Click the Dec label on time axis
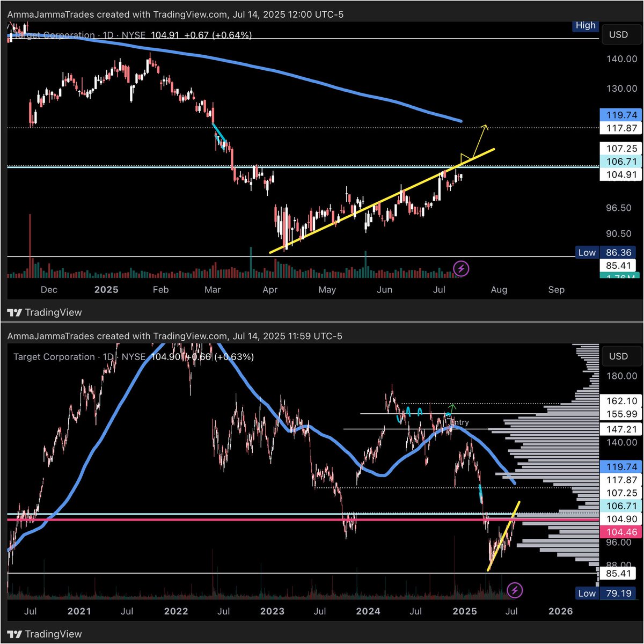 [49, 290]
